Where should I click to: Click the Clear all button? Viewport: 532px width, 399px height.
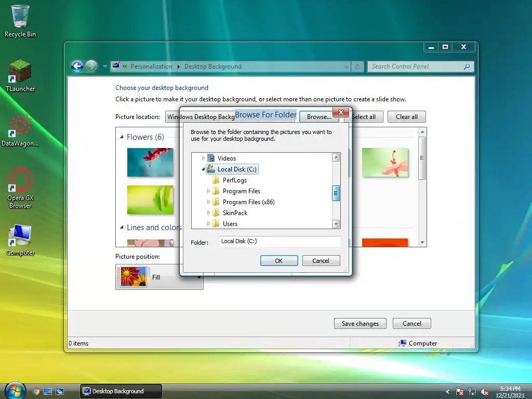(x=406, y=117)
